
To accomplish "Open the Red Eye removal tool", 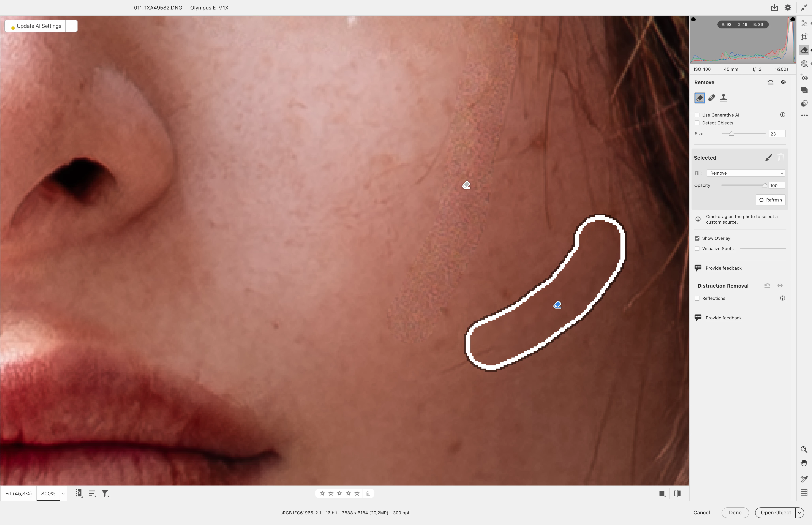I will click(x=804, y=77).
